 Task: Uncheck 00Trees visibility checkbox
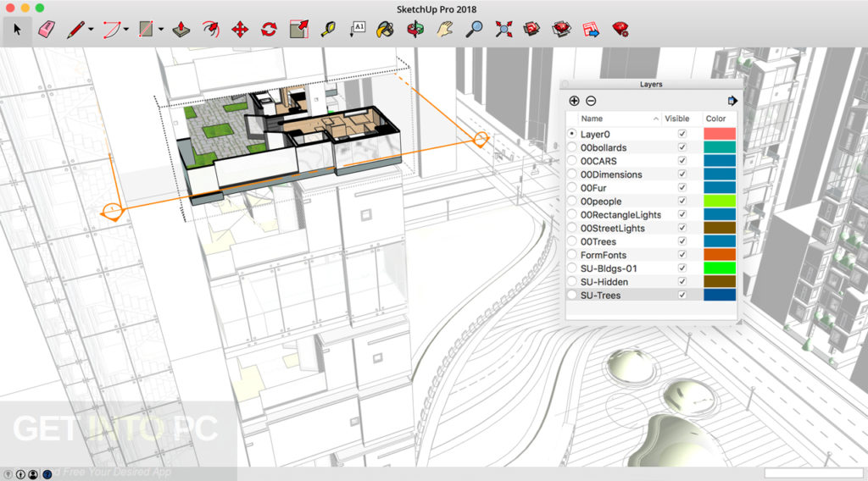pos(682,241)
